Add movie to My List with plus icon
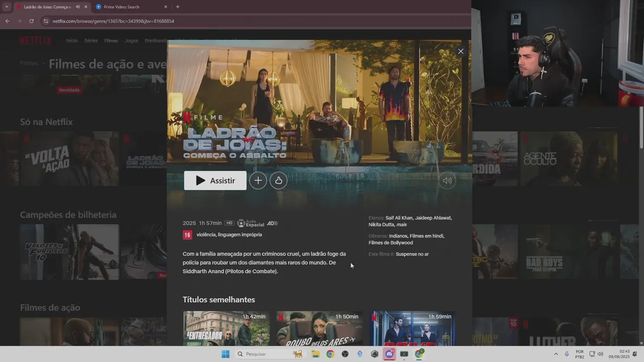The height and width of the screenshot is (362, 644). point(258,180)
